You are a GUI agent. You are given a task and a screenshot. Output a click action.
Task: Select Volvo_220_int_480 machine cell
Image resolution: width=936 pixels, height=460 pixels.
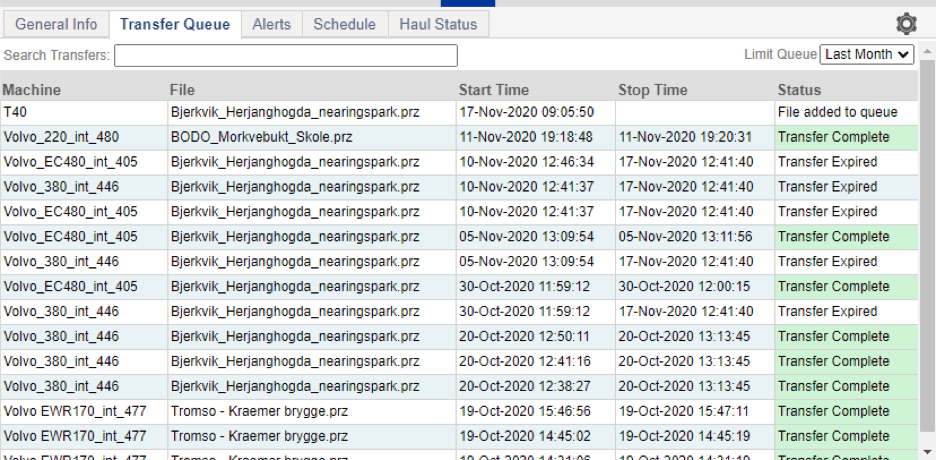click(84, 137)
